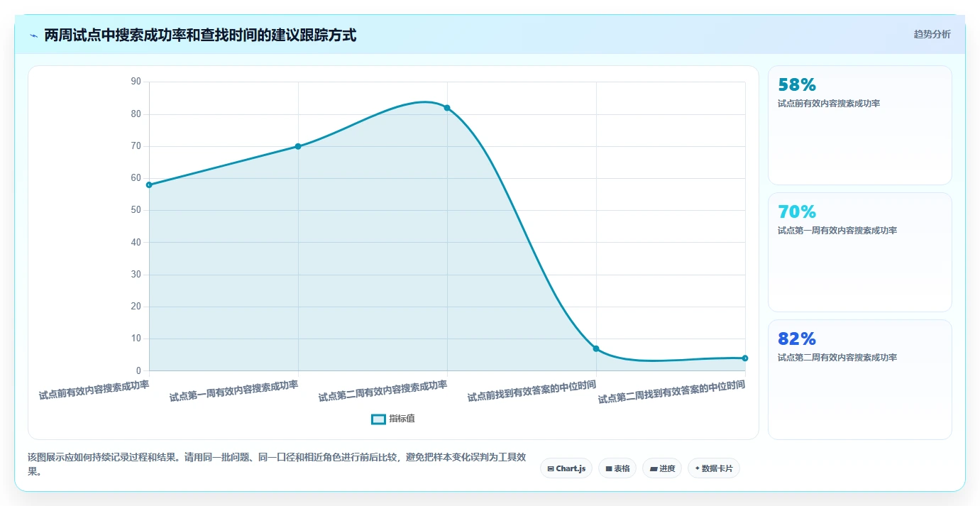Screen dimensions: 980x506
Task: Click caption under the 82% value
Action: click(x=837, y=358)
